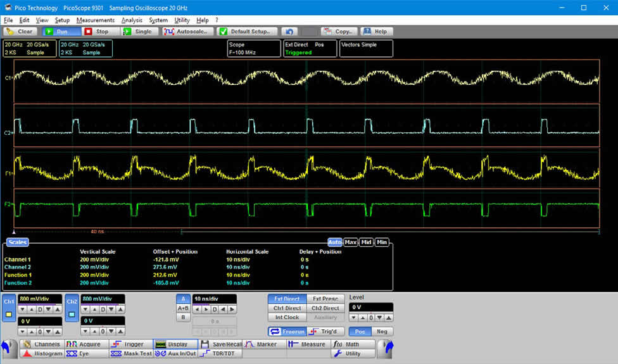Open the Edit menu
The height and width of the screenshot is (364, 618).
click(25, 20)
